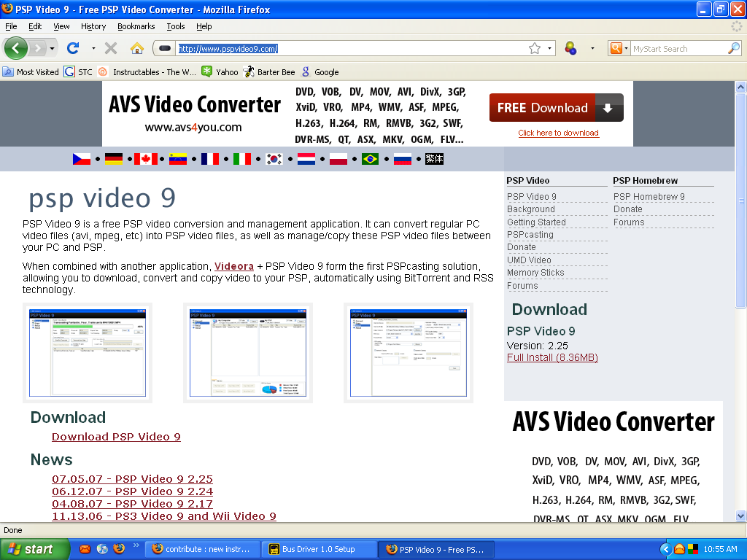This screenshot has width=747, height=560.
Task: Select the Brazilian flag language
Action: (x=370, y=159)
